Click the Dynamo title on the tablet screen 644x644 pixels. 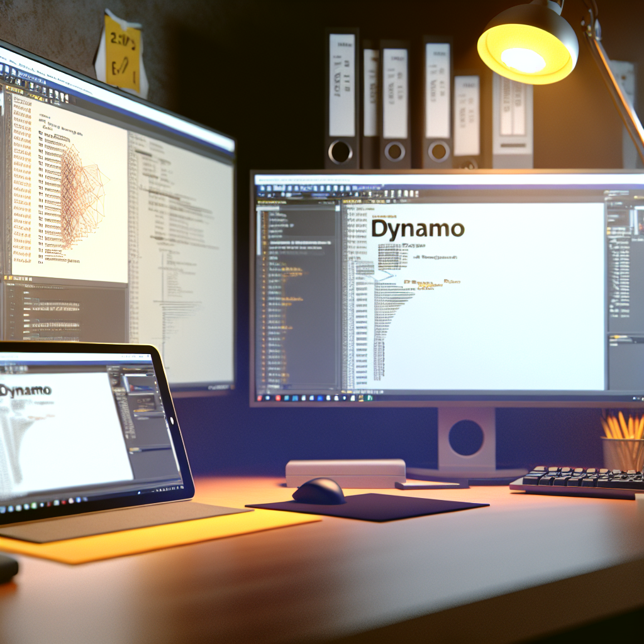click(25, 391)
